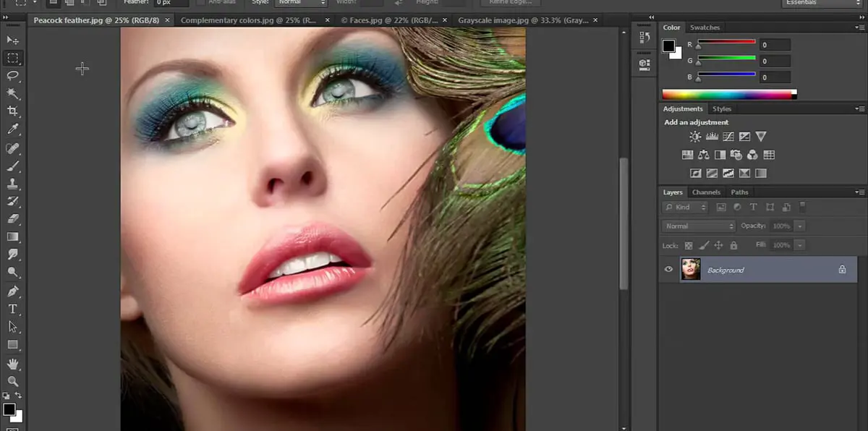This screenshot has height=431, width=868.
Task: Switch to the Styles panel tab
Action: click(x=722, y=109)
